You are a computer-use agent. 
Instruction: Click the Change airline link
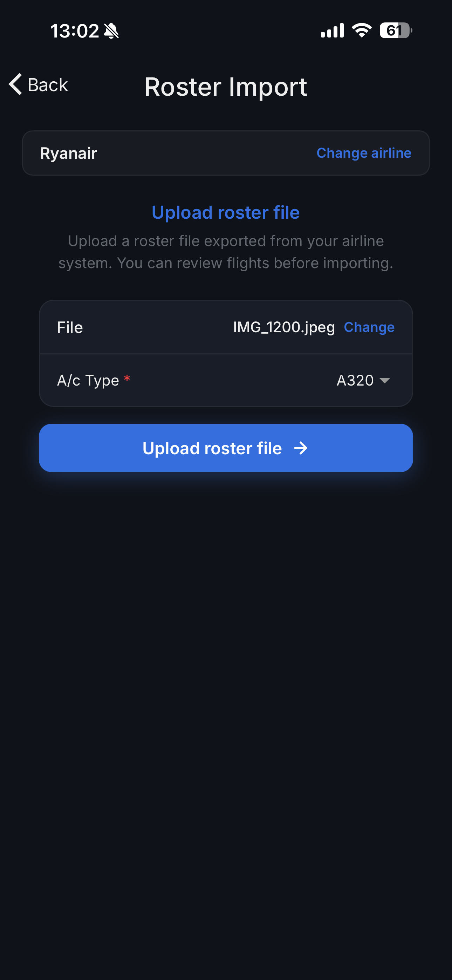click(364, 153)
